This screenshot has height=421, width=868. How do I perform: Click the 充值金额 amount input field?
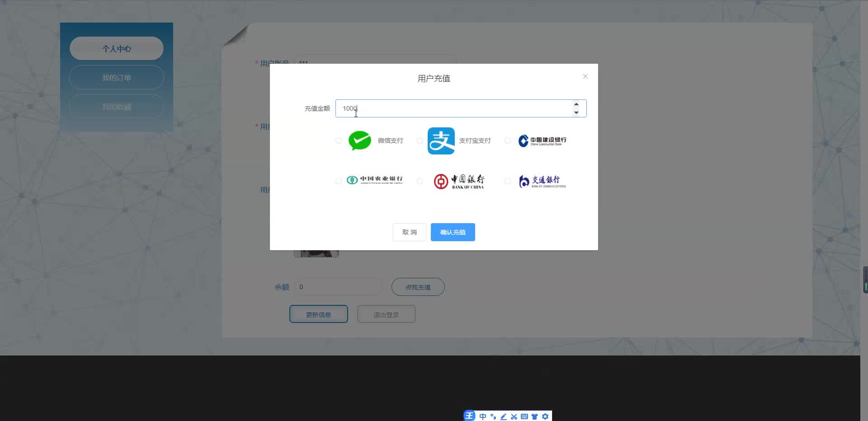pos(452,108)
